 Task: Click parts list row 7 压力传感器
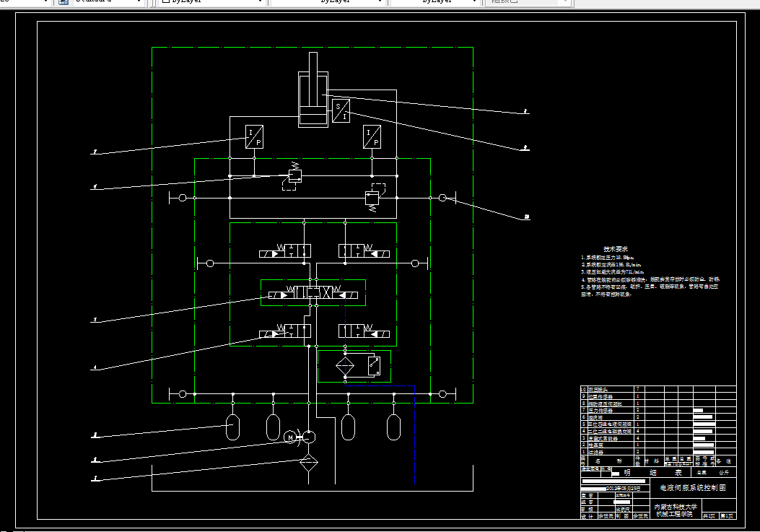click(658, 410)
